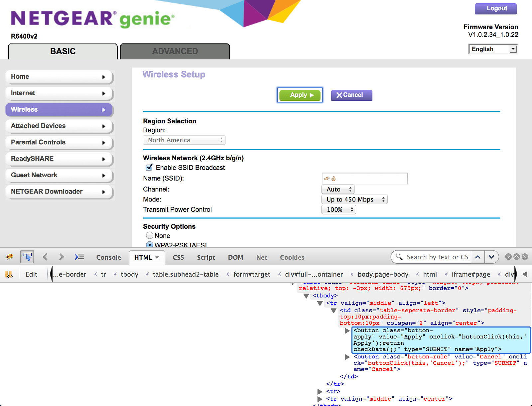Collapse the tbody node in HTML tree
532x406 pixels.
tap(307, 296)
